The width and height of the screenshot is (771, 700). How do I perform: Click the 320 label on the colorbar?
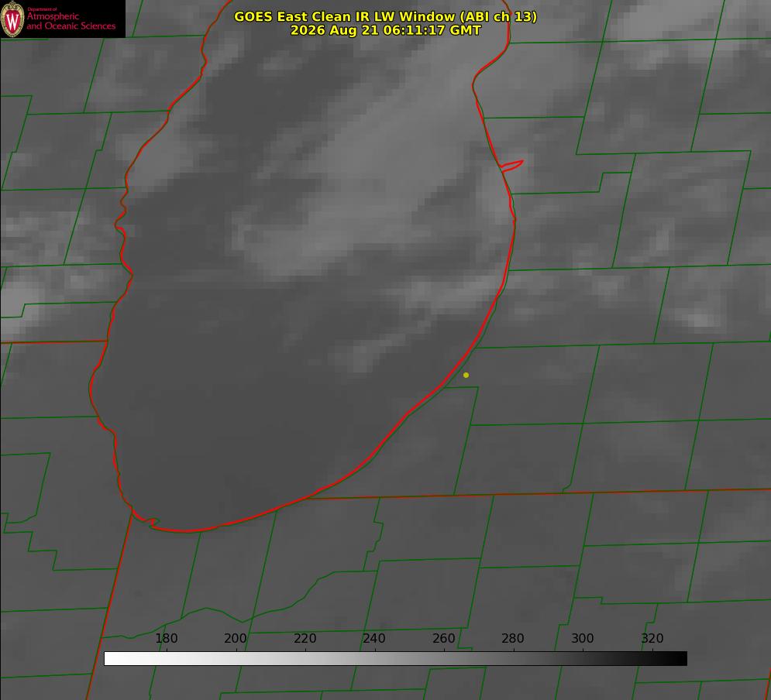[652, 638]
